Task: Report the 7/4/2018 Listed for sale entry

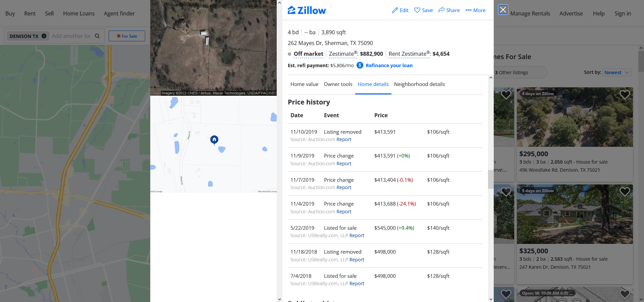Action: coord(357,284)
